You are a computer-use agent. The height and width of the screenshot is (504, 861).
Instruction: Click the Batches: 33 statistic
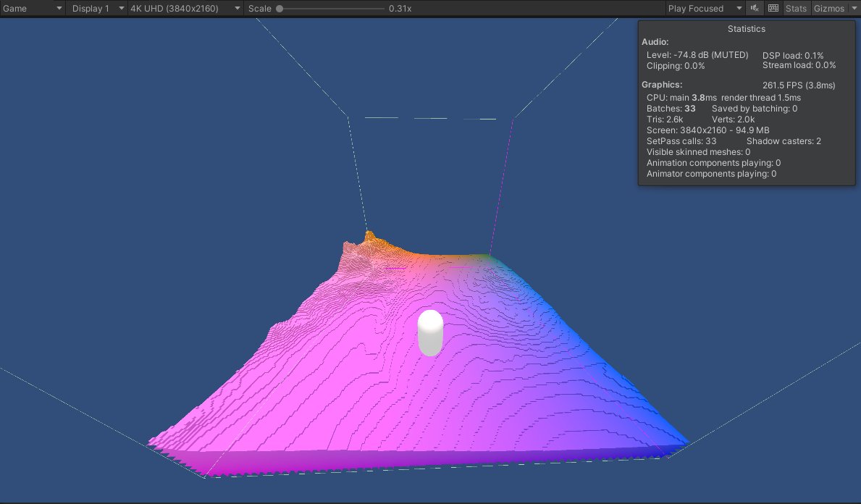(x=671, y=108)
